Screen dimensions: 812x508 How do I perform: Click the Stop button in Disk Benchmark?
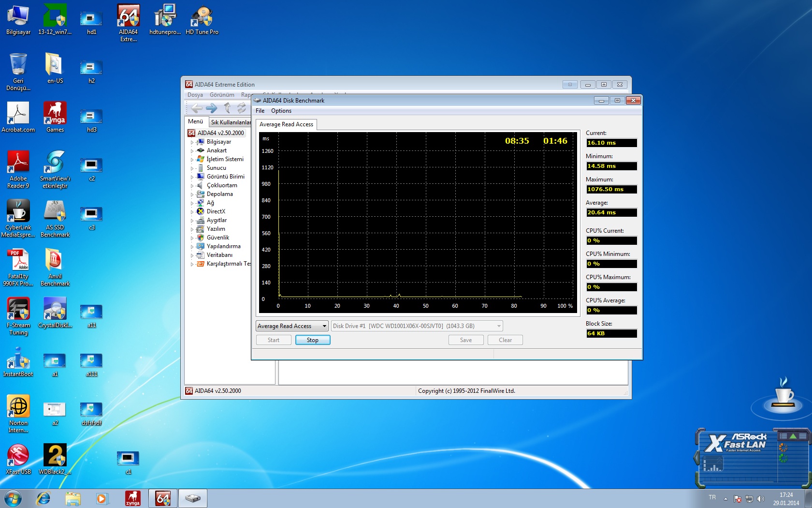tap(312, 340)
